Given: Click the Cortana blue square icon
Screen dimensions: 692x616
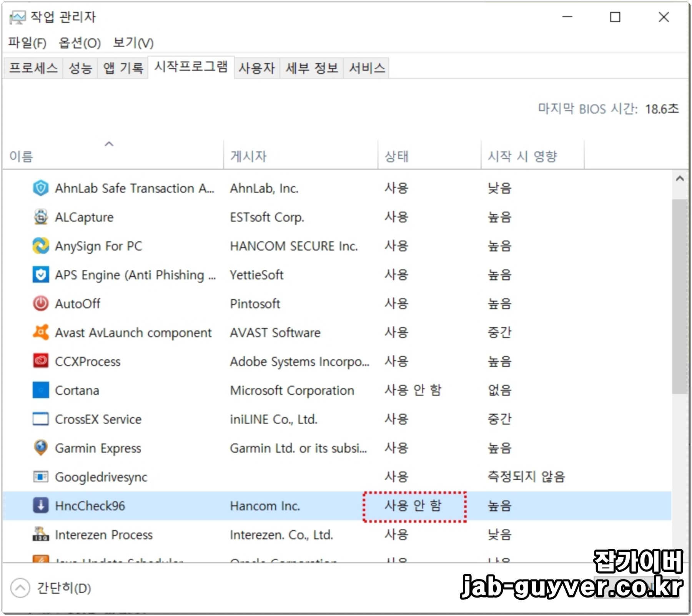Looking at the screenshot, I should tap(40, 390).
